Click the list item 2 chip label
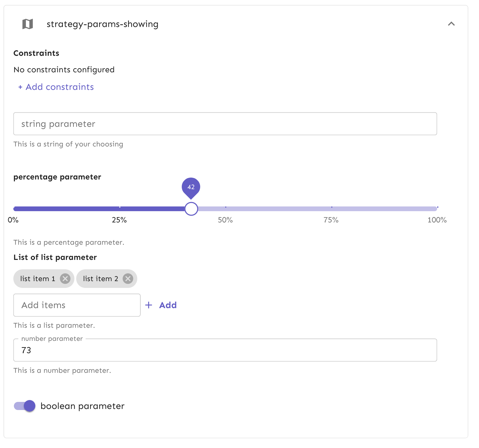479x448 pixels. pos(101,279)
